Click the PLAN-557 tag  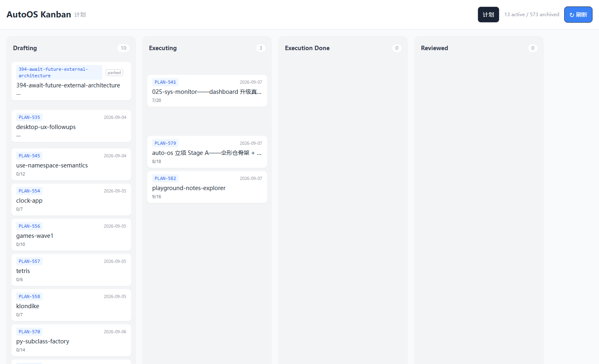[29, 261]
